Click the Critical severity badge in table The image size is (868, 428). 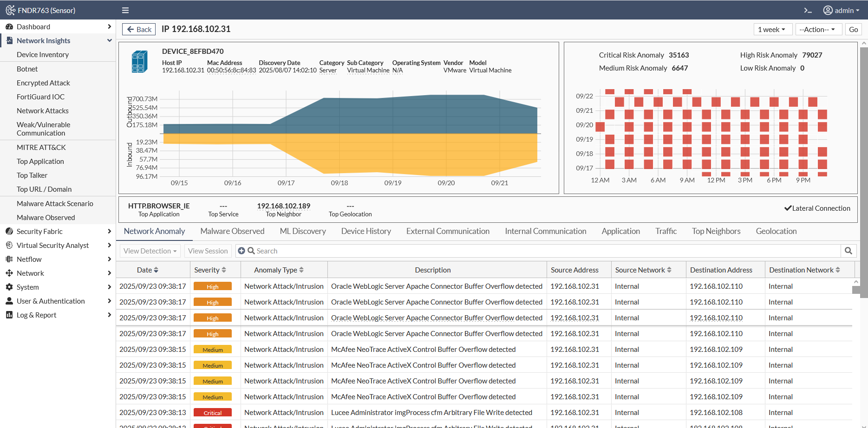tap(213, 413)
